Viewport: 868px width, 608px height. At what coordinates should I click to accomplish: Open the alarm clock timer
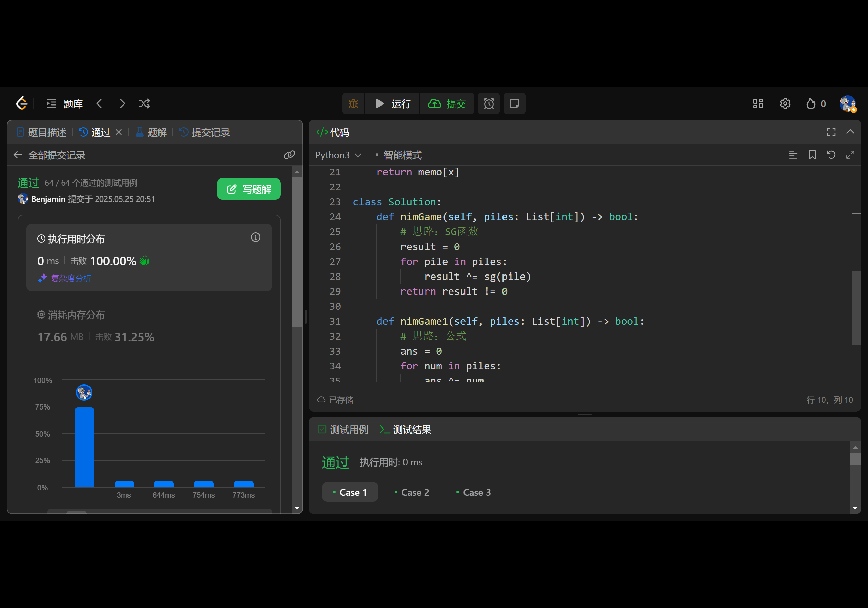point(489,104)
